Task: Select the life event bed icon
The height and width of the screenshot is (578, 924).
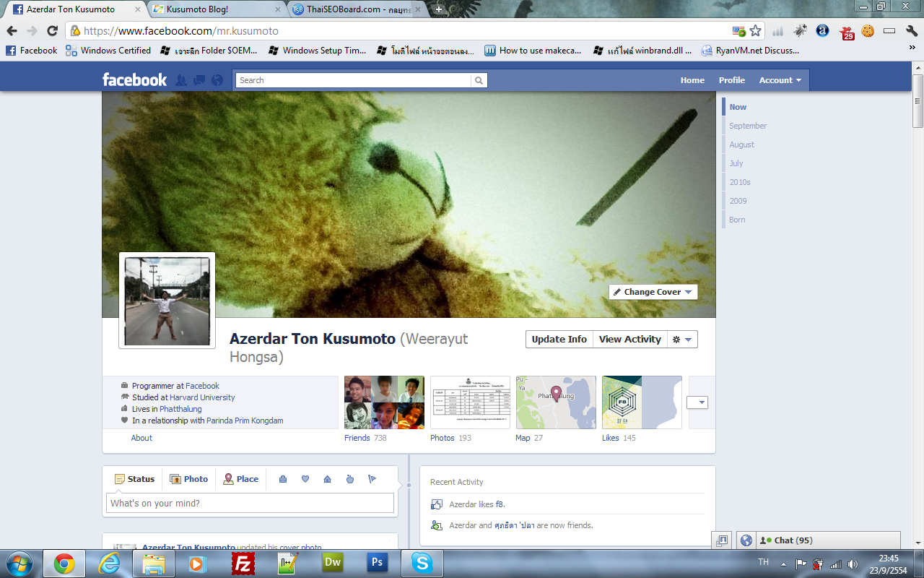Action: click(x=283, y=479)
